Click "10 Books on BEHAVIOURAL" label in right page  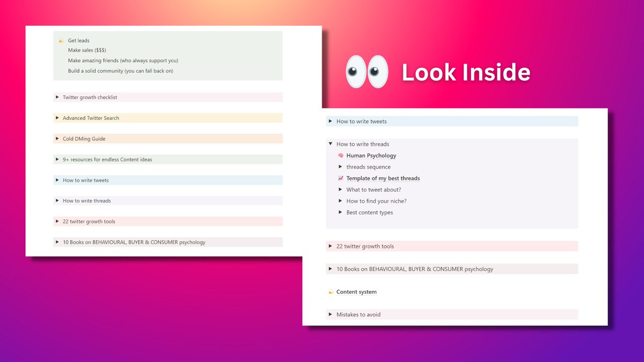[x=415, y=269]
